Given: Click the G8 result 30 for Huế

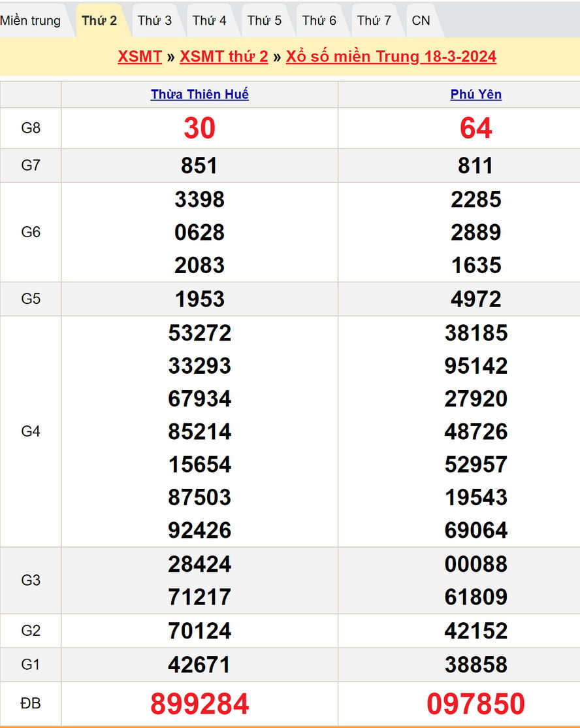Looking at the screenshot, I should 199,128.
